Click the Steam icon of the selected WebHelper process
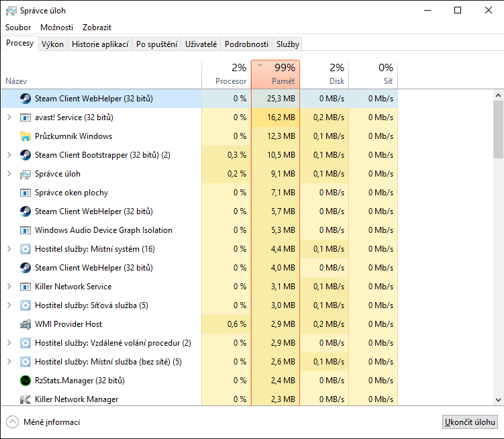Viewport: 504px width, 439px height. pyautogui.click(x=26, y=99)
